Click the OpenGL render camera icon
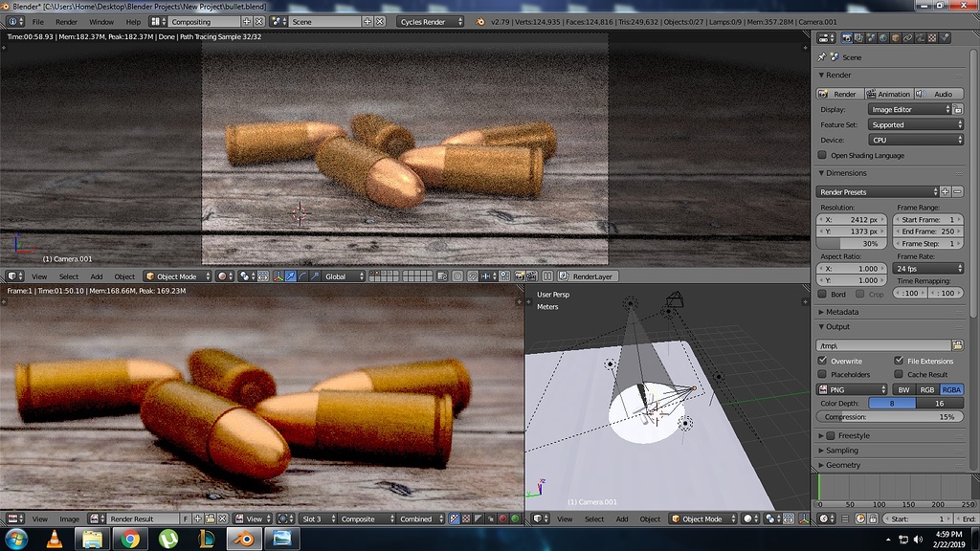The image size is (980, 551). tap(520, 276)
